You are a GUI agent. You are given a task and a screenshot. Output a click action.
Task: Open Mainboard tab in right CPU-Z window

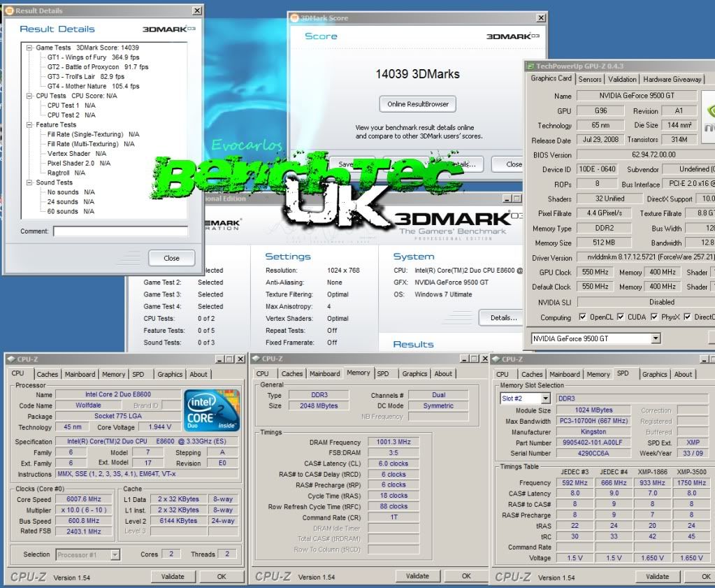[x=565, y=374]
